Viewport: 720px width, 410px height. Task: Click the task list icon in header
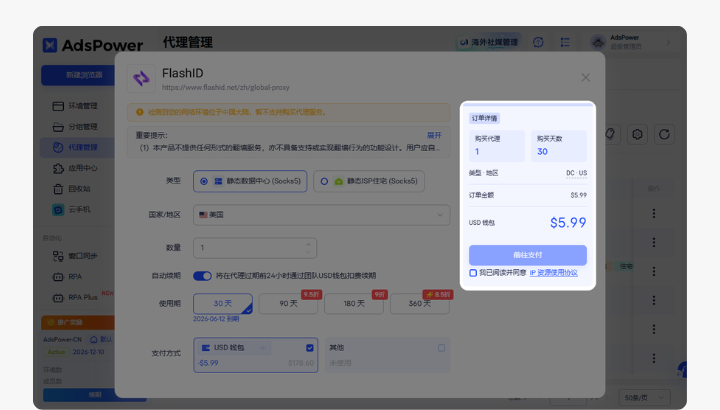565,42
